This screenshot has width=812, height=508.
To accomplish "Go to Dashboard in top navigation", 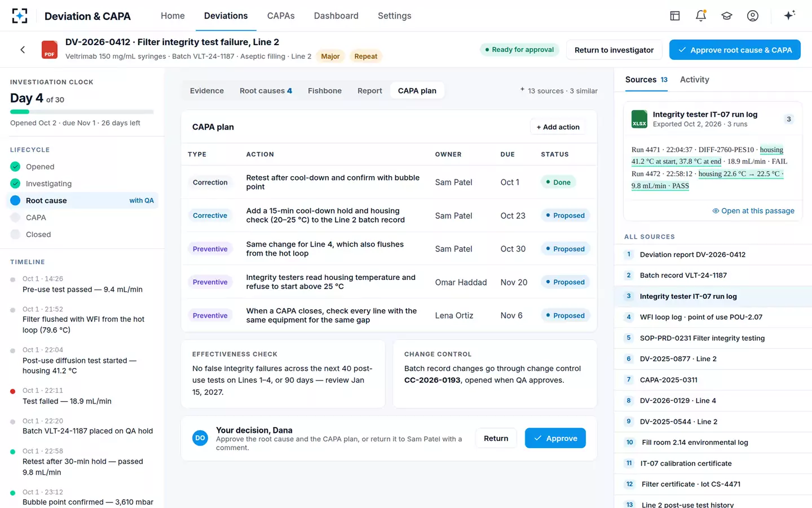I will (336, 16).
